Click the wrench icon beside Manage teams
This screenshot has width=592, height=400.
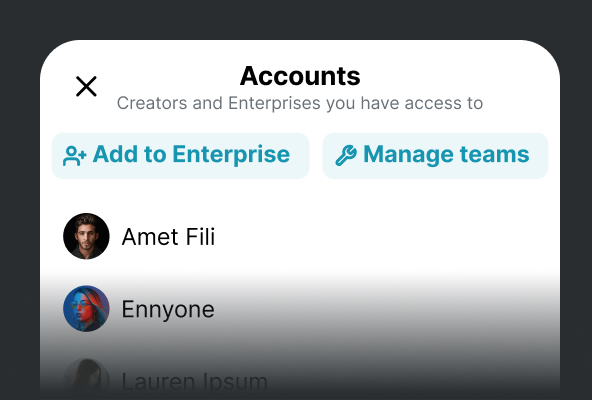pos(346,155)
